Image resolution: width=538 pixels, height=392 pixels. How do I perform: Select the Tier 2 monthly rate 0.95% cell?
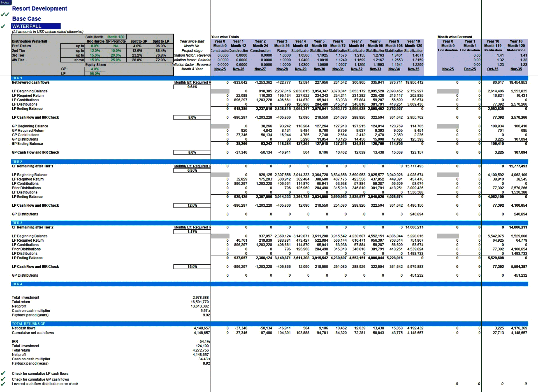coord(192,170)
